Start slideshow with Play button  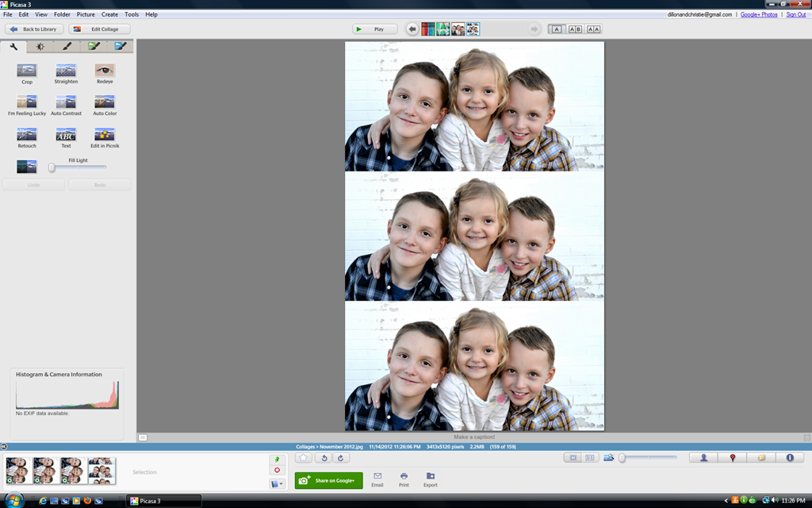click(x=375, y=29)
